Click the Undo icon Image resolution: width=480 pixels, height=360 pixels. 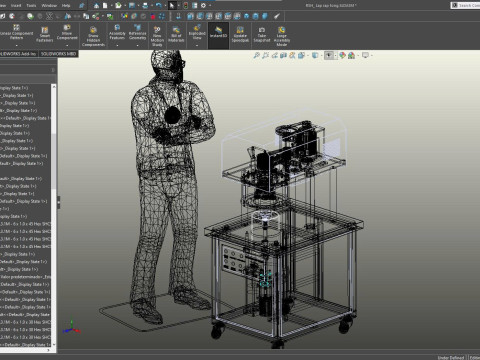(159, 5)
